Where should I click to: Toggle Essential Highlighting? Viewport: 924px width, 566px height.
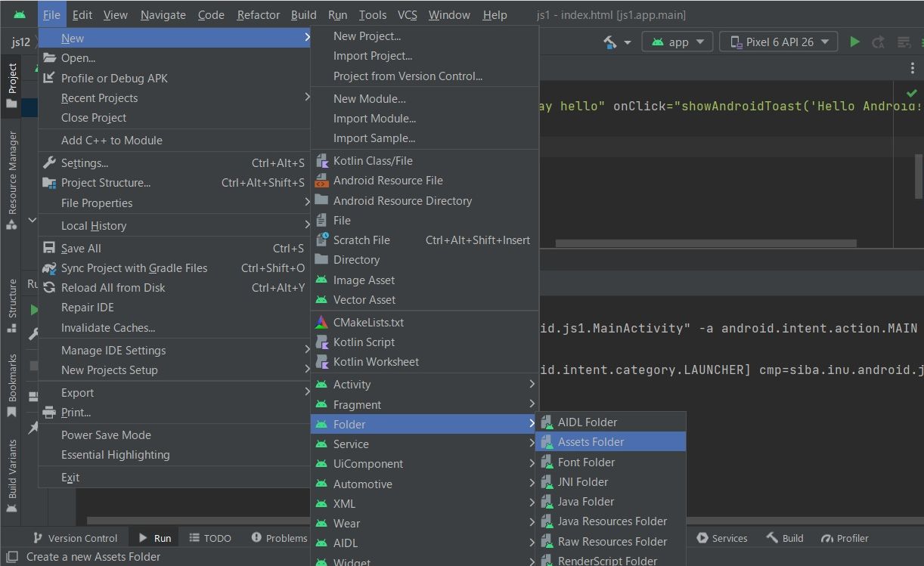pos(174,454)
